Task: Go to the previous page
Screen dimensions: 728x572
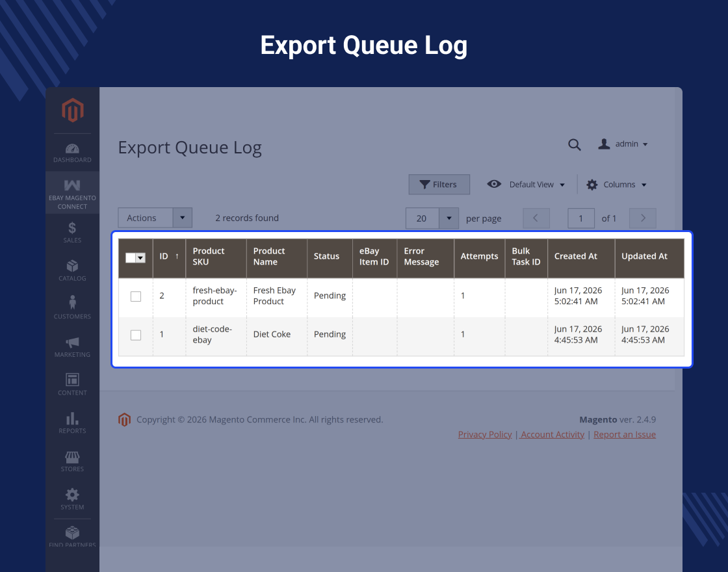Action: [536, 218]
